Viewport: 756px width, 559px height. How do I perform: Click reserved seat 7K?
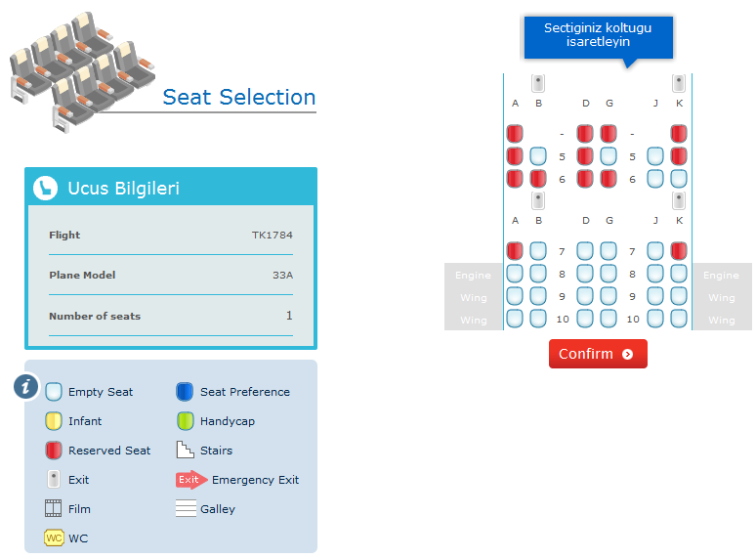coord(679,251)
